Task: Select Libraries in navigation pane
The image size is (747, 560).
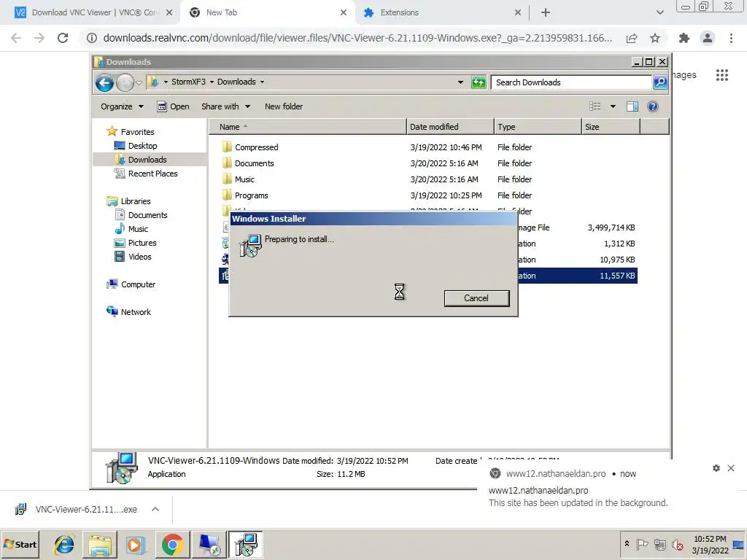Action: [135, 201]
